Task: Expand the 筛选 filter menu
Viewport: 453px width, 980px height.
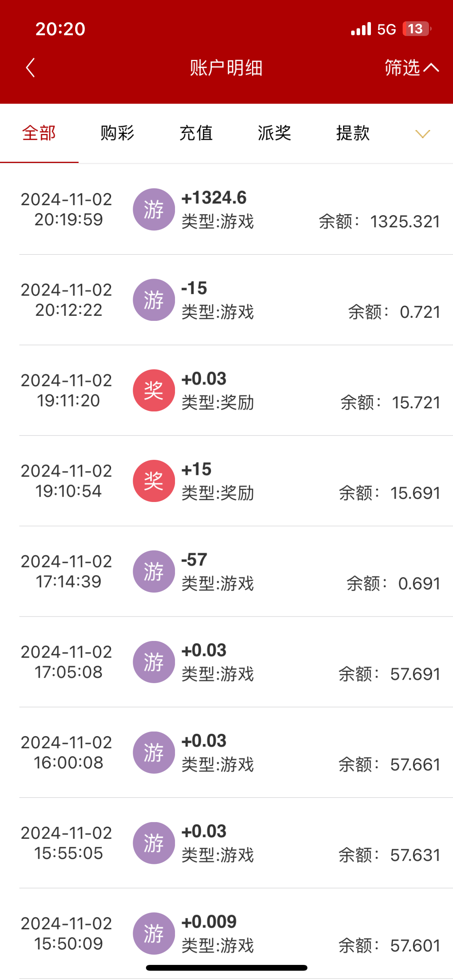Action: (x=411, y=68)
